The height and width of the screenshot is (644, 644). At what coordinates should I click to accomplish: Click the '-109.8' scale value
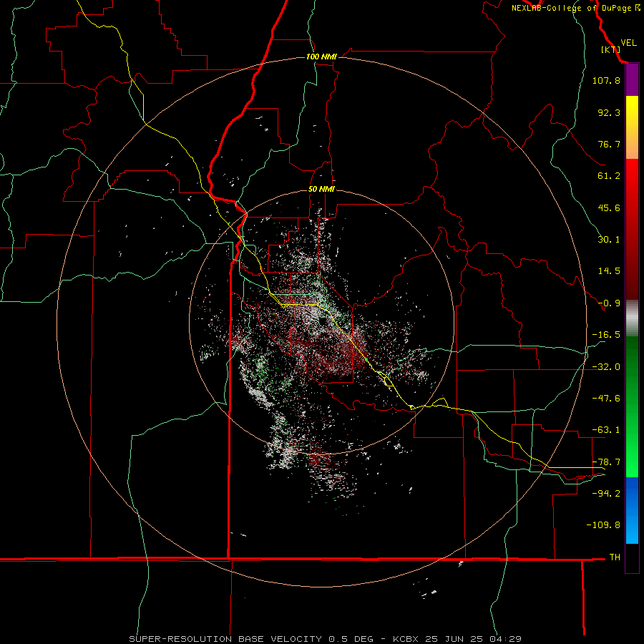click(x=603, y=525)
